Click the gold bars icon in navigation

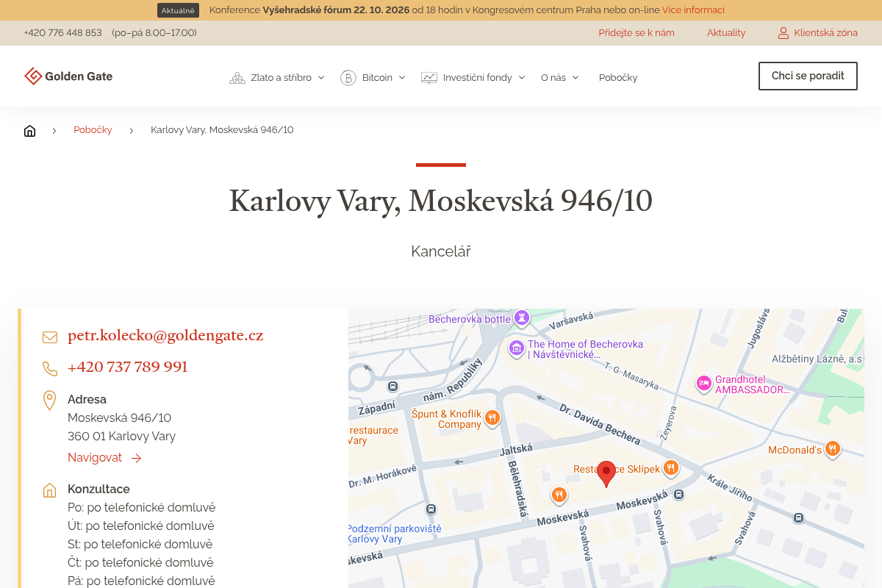[x=237, y=78]
